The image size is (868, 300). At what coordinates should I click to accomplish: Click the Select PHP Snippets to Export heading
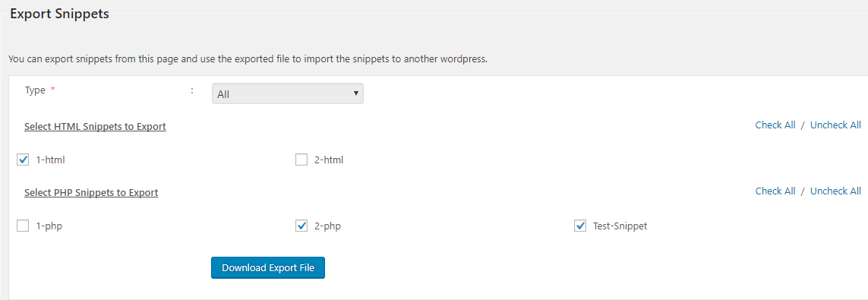pyautogui.click(x=91, y=193)
